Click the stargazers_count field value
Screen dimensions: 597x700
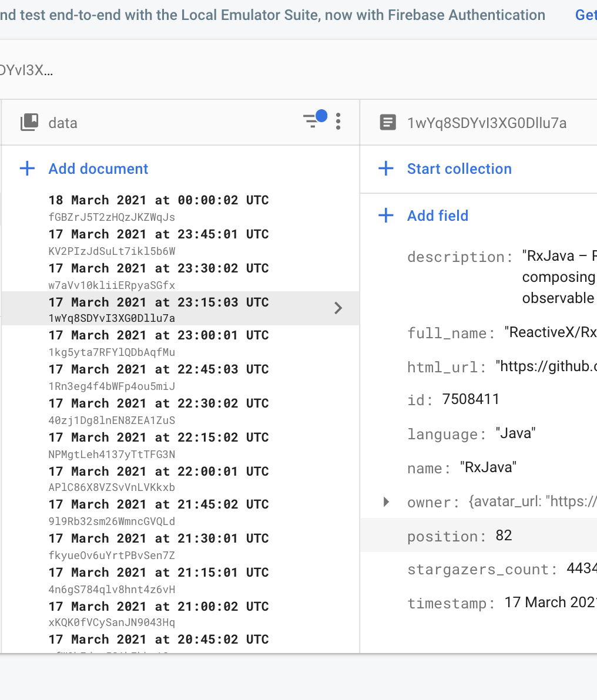click(581, 568)
